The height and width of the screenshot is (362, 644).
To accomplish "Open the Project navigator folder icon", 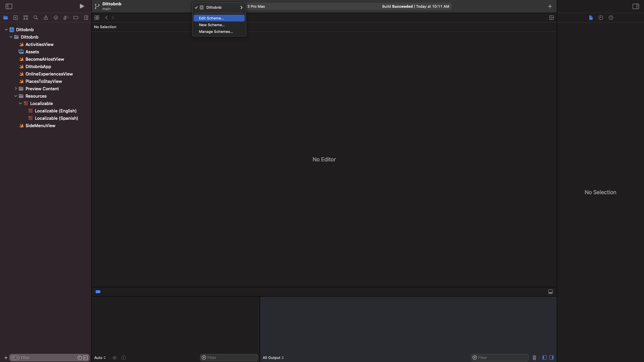I will (5, 17).
